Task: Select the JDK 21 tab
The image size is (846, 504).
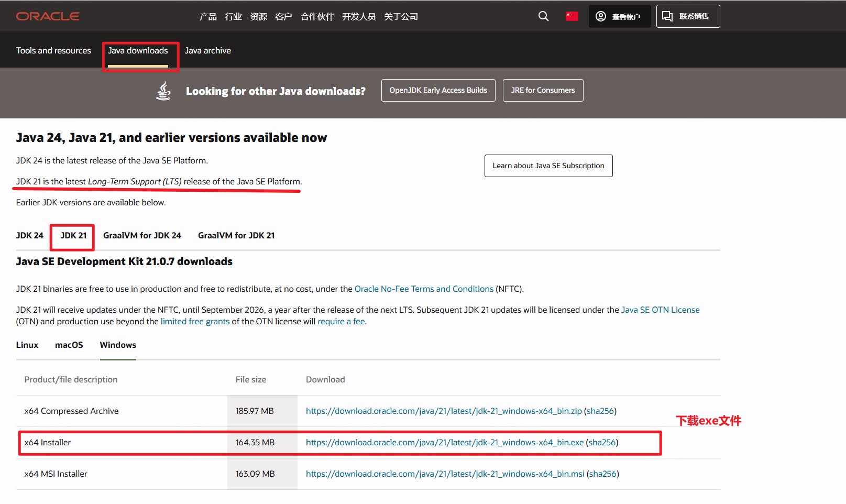Action: pyautogui.click(x=73, y=236)
